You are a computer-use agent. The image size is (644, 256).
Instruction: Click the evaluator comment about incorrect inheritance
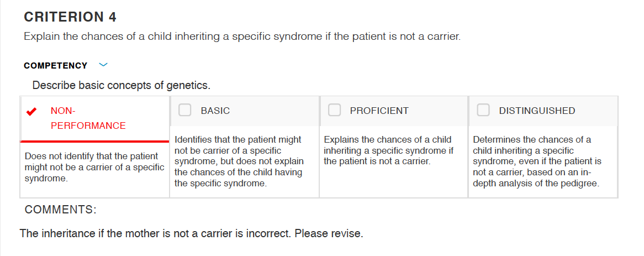point(192,233)
